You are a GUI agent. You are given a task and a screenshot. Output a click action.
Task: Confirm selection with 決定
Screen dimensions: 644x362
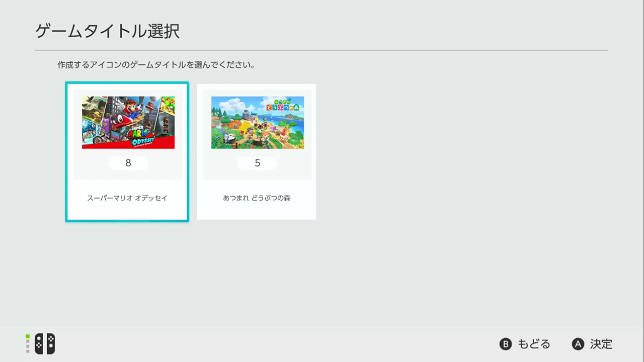pos(601,344)
